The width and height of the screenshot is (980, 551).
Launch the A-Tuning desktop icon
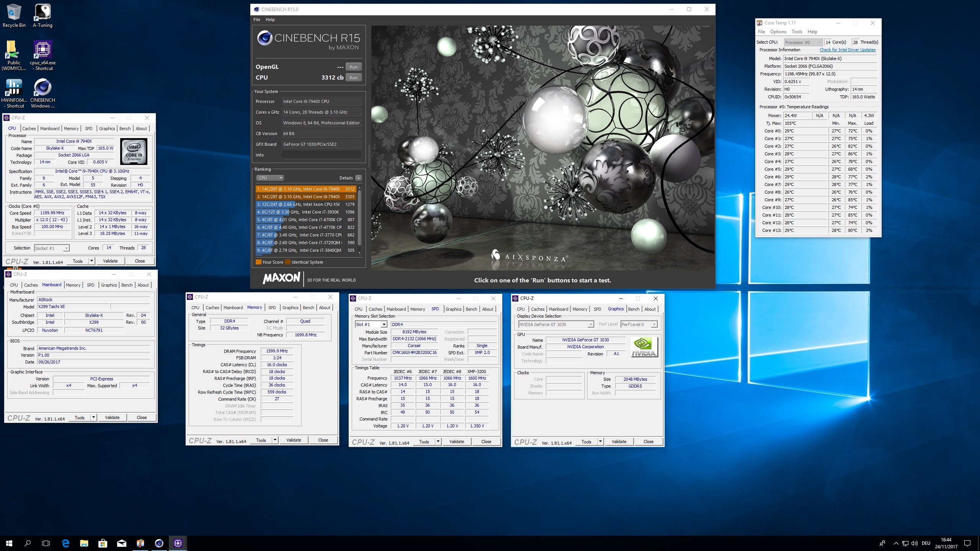point(42,16)
